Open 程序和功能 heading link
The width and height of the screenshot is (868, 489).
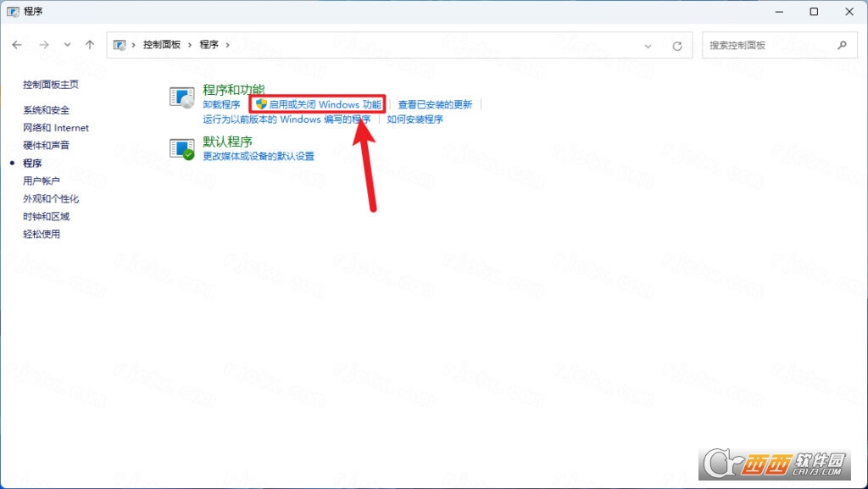coord(234,90)
